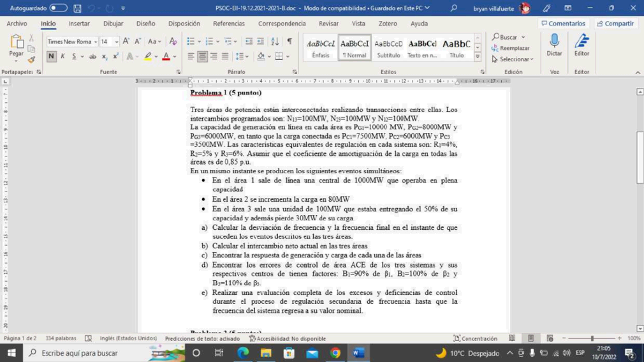Click the vertical scrollbar thumb
This screenshot has width=644, height=362.
[640, 157]
